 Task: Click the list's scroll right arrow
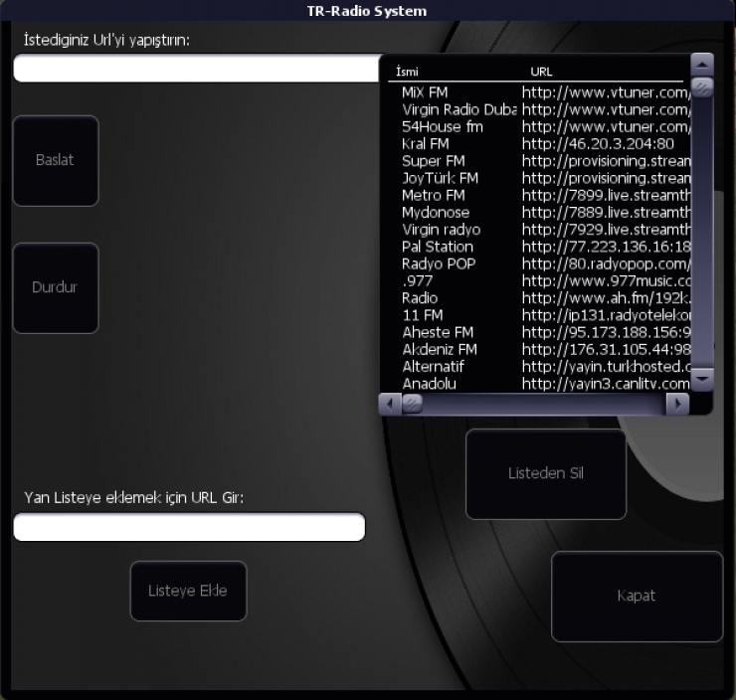click(x=677, y=404)
